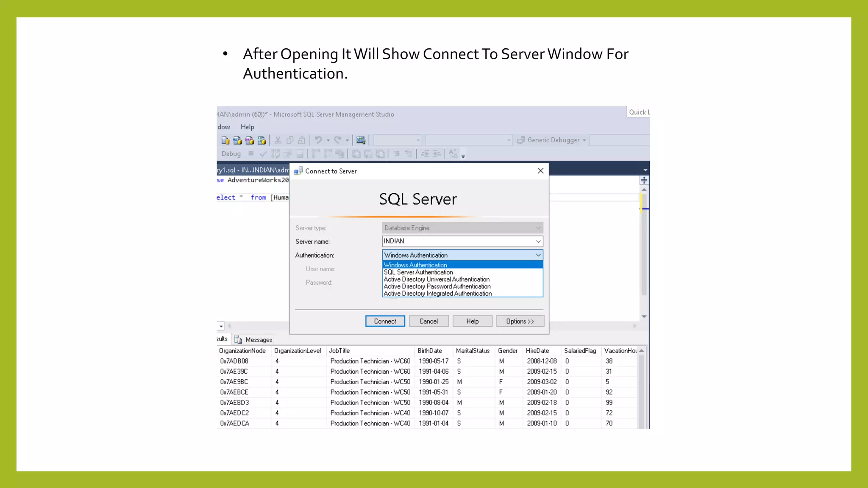Select the Results to Grid icon
This screenshot has width=868, height=488.
[x=368, y=154]
